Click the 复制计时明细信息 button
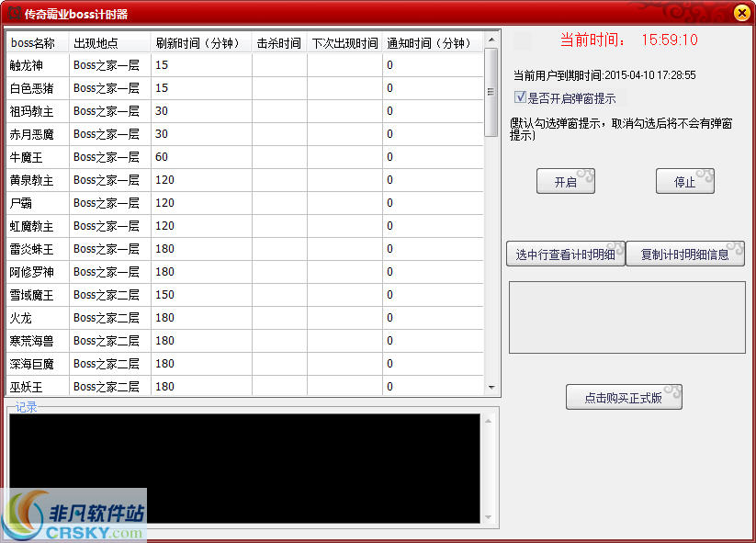The height and width of the screenshot is (543, 756). pos(685,254)
